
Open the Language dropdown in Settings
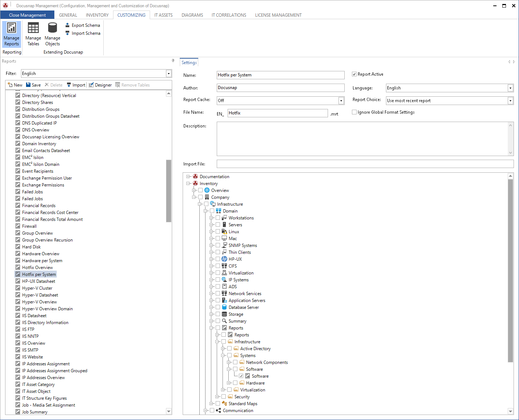510,88
